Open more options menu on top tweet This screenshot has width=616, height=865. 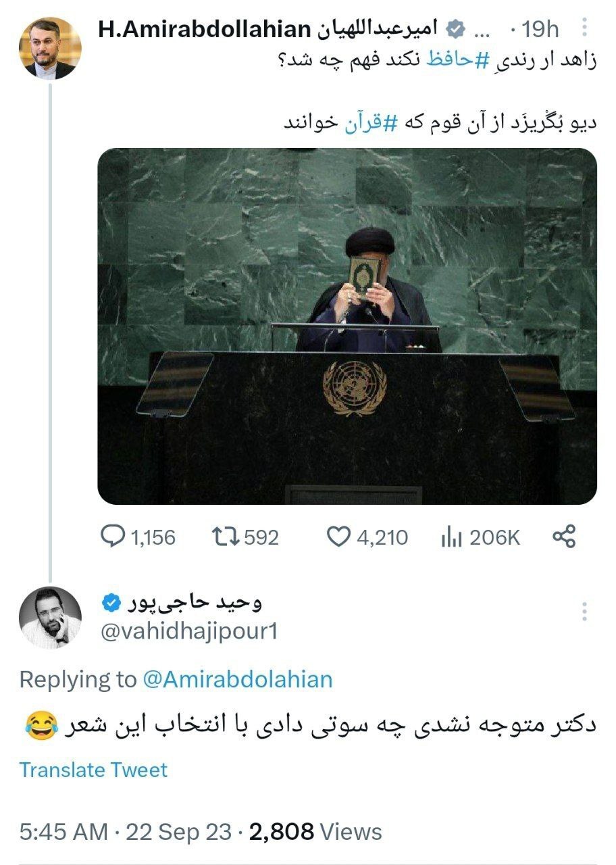(x=584, y=29)
